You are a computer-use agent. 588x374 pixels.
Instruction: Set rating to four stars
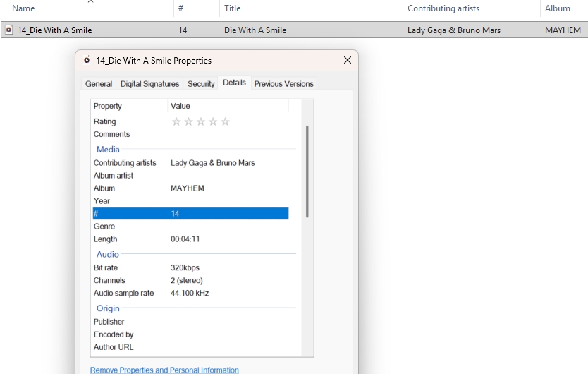tap(213, 121)
